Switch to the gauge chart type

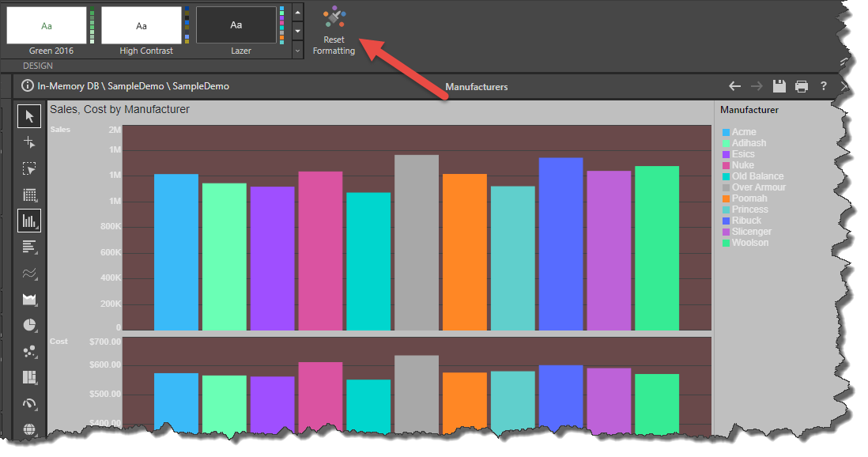(30, 403)
